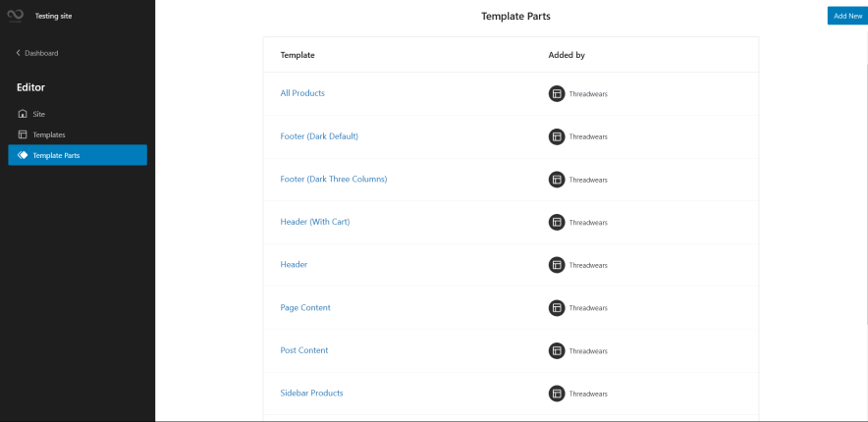Viewport: 868px width, 422px height.
Task: Open the All Products template part
Action: click(x=302, y=93)
